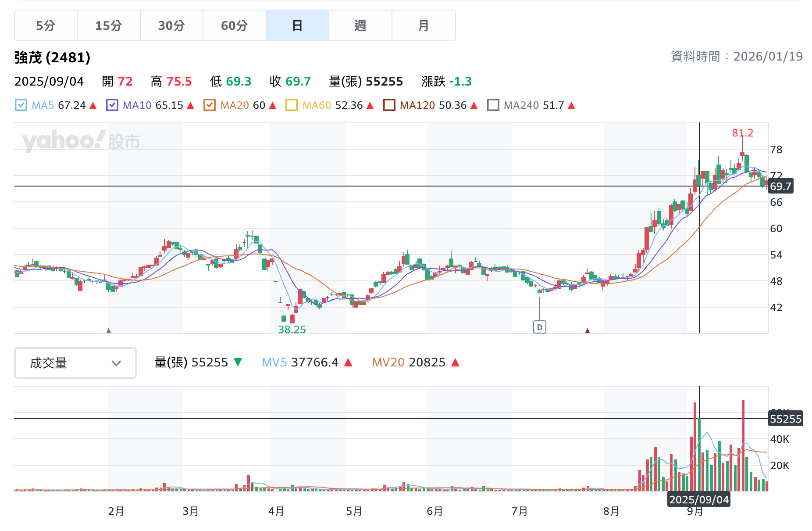The image size is (812, 531).
Task: Click the red up arrow next to MA240
Action: tap(571, 105)
